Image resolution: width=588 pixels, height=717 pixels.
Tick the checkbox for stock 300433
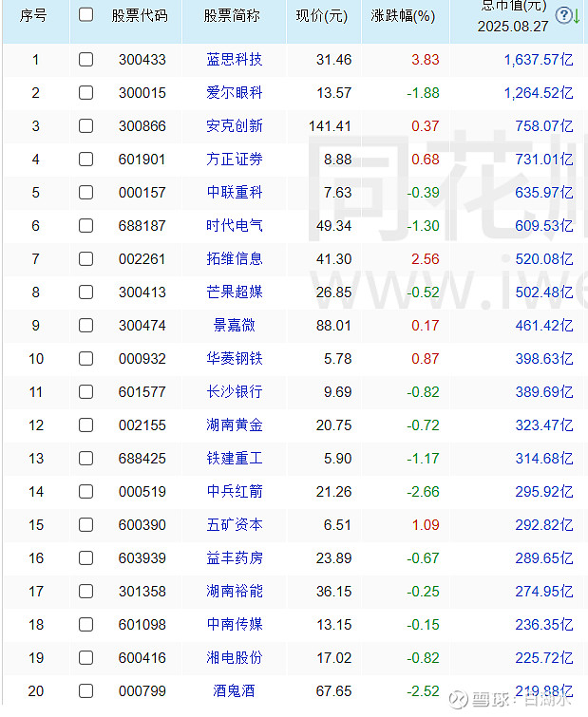click(x=85, y=60)
